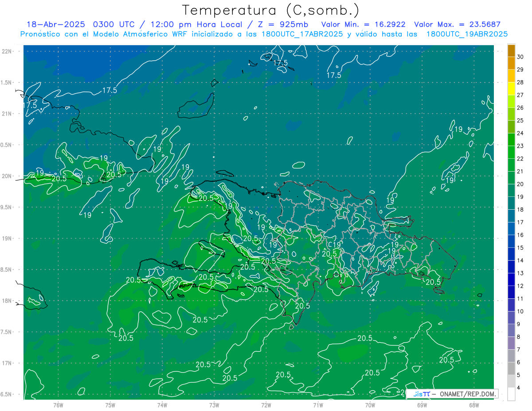Screen dimensions: 532x411
Task: Click the '73W' longitude axis label
Action: tap(214, 405)
